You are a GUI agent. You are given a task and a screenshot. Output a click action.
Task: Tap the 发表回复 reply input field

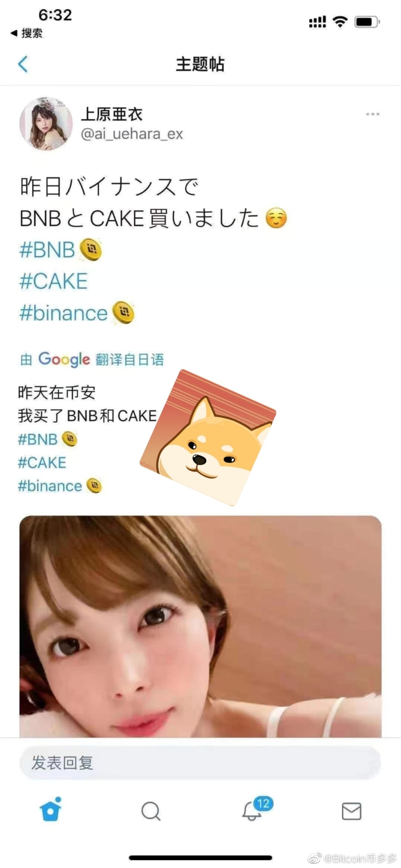tap(200, 763)
